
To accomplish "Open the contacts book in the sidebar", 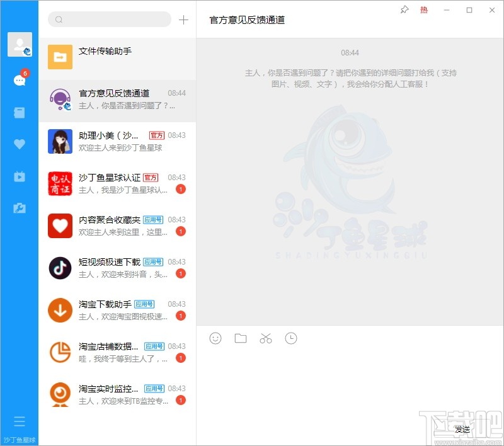I will click(x=19, y=112).
